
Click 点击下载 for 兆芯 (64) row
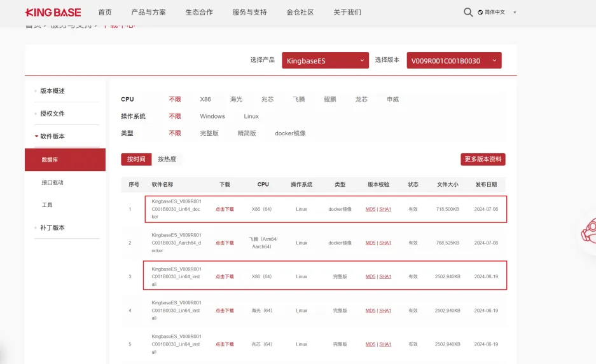point(225,344)
